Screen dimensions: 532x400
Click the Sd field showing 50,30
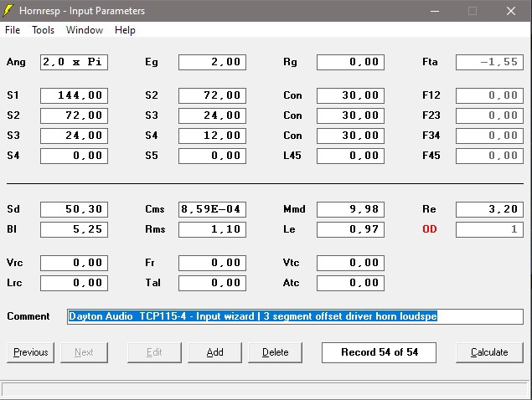pyautogui.click(x=74, y=209)
